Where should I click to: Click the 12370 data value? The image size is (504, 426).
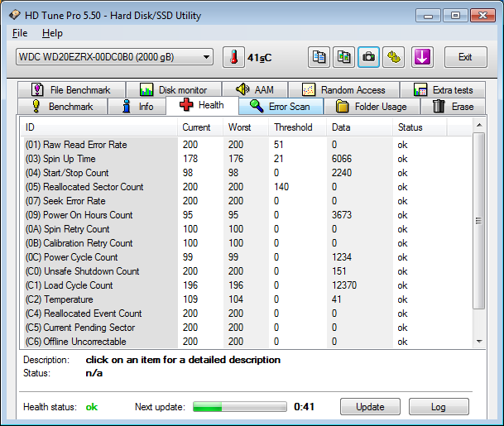coord(344,285)
